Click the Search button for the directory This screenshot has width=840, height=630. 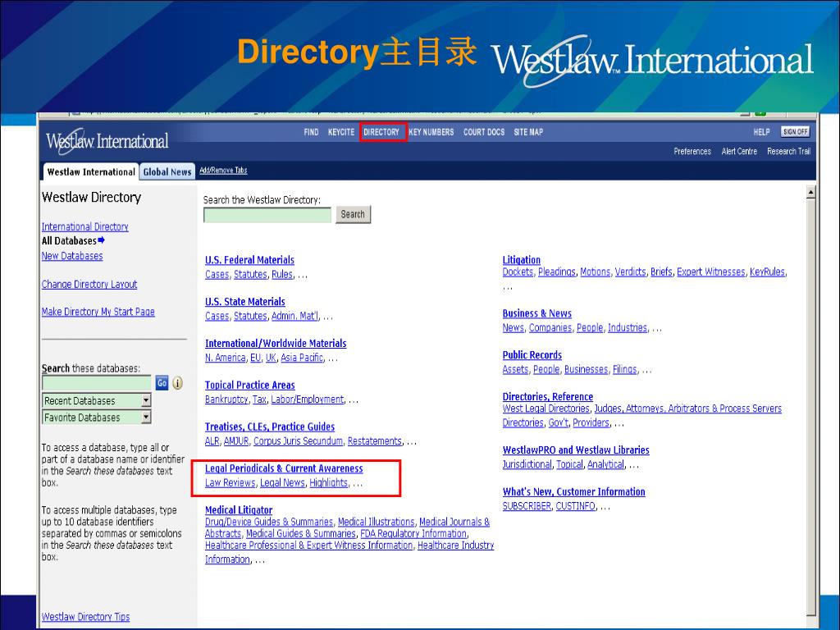coord(353,214)
